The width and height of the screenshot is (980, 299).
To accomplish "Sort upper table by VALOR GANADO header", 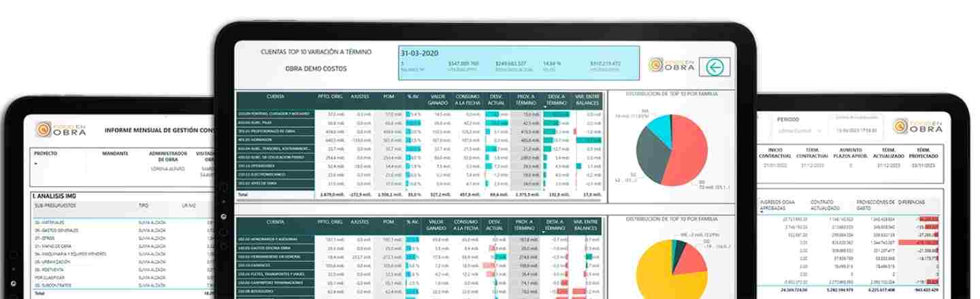I will (437, 100).
